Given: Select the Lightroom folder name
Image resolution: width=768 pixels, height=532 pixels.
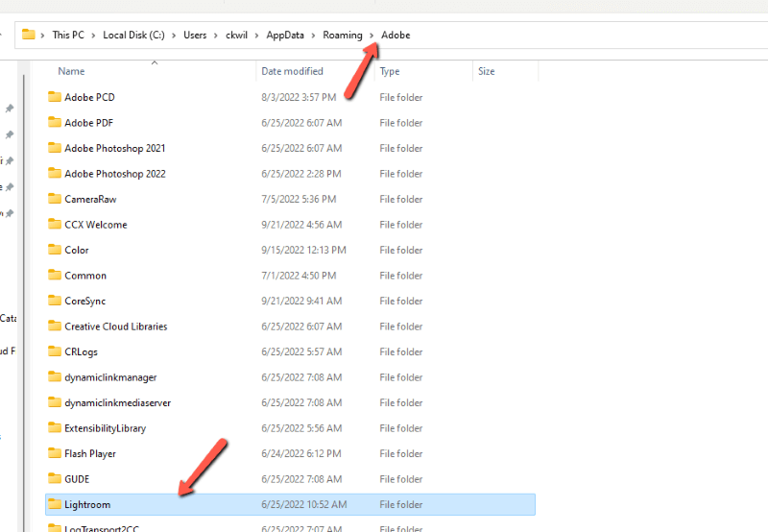Looking at the screenshot, I should [87, 504].
